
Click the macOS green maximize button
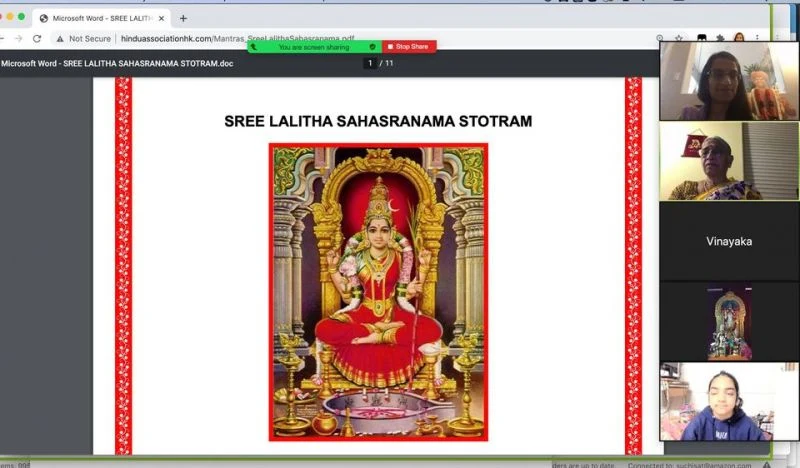coord(21,17)
